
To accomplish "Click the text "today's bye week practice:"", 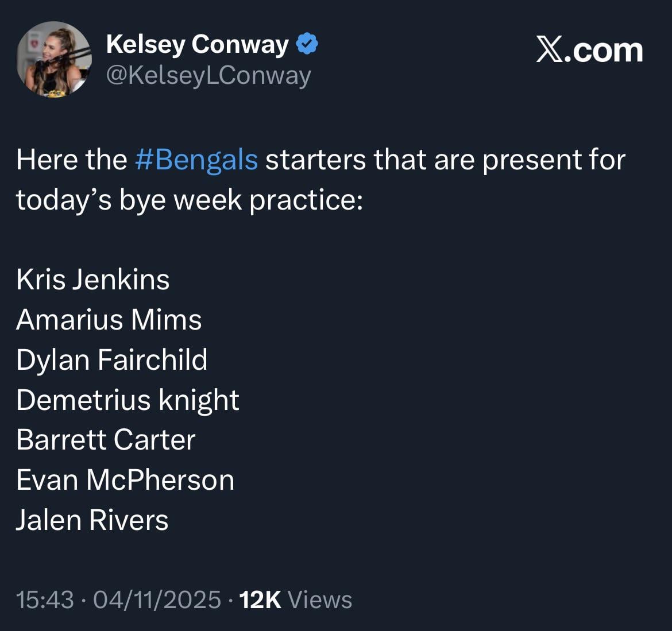I will pyautogui.click(x=190, y=200).
